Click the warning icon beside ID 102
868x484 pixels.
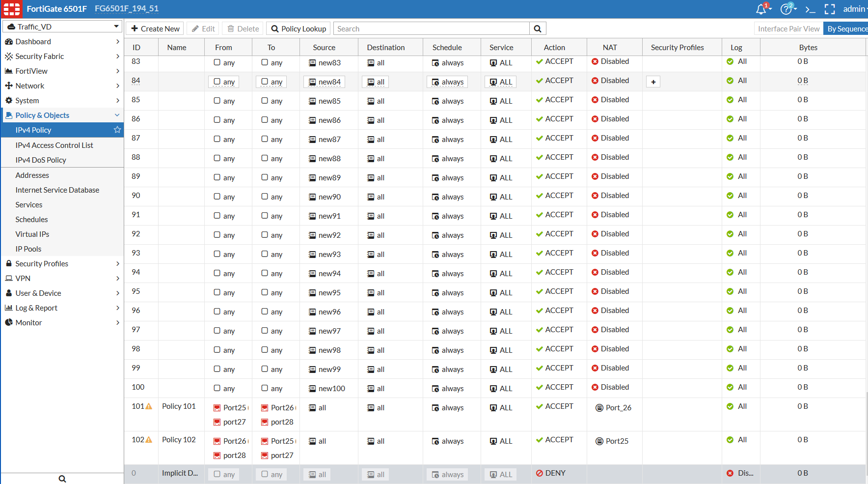[x=149, y=440]
